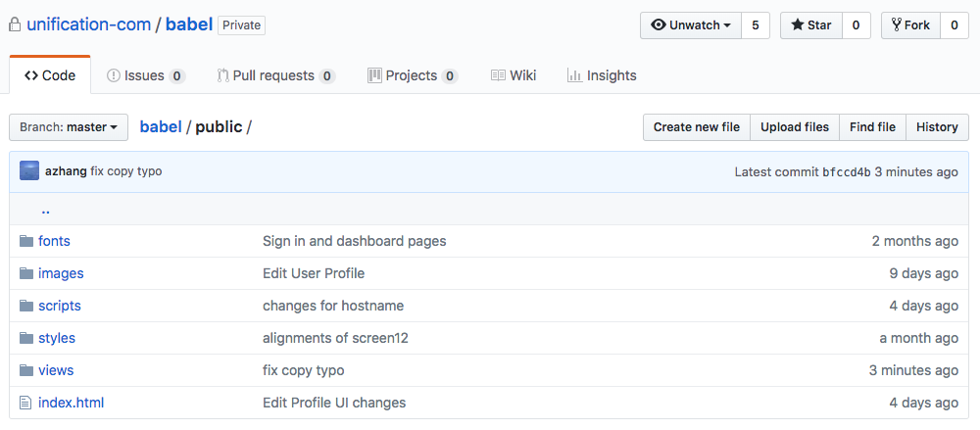View the watchers count 5
980x430 pixels.
pyautogui.click(x=756, y=25)
